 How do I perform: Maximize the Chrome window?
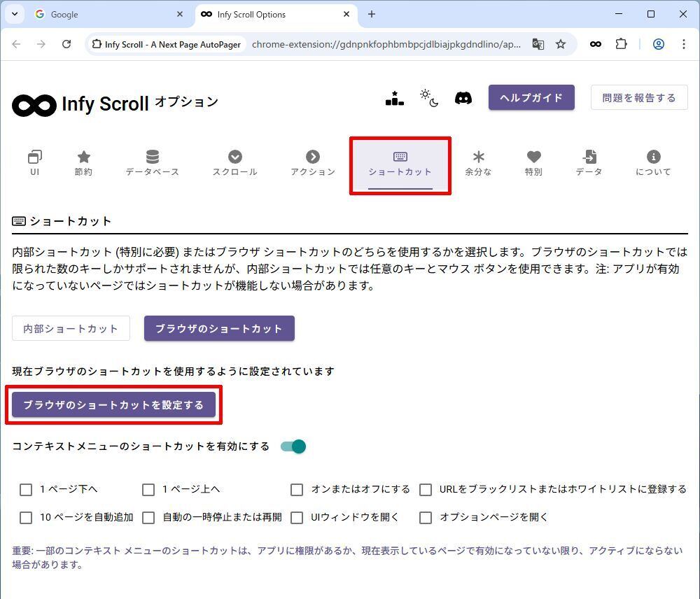[651, 14]
